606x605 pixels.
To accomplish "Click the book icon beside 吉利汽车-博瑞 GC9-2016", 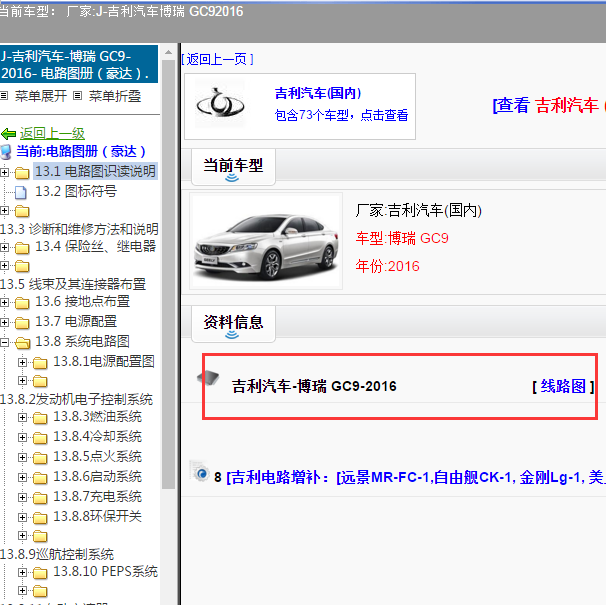I will coord(208,377).
